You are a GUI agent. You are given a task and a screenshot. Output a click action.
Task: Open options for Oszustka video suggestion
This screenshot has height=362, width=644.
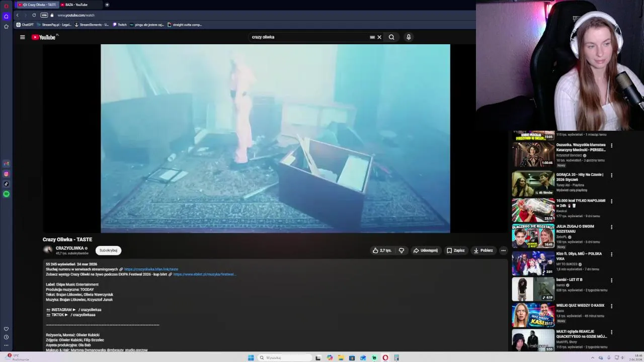click(611, 146)
